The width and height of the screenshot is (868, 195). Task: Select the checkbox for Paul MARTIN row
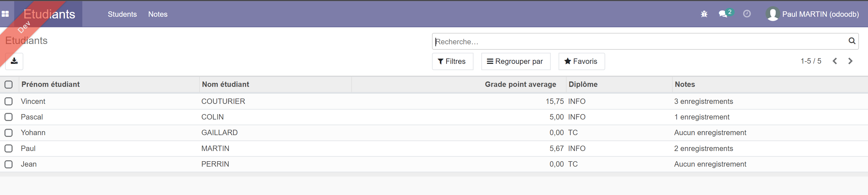pos(9,148)
